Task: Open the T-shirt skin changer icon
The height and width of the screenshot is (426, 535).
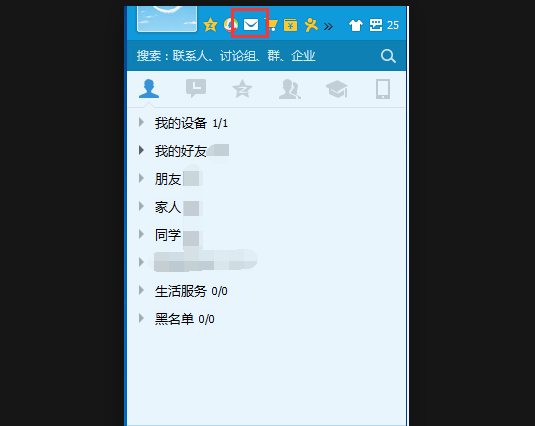Action: tap(356, 25)
